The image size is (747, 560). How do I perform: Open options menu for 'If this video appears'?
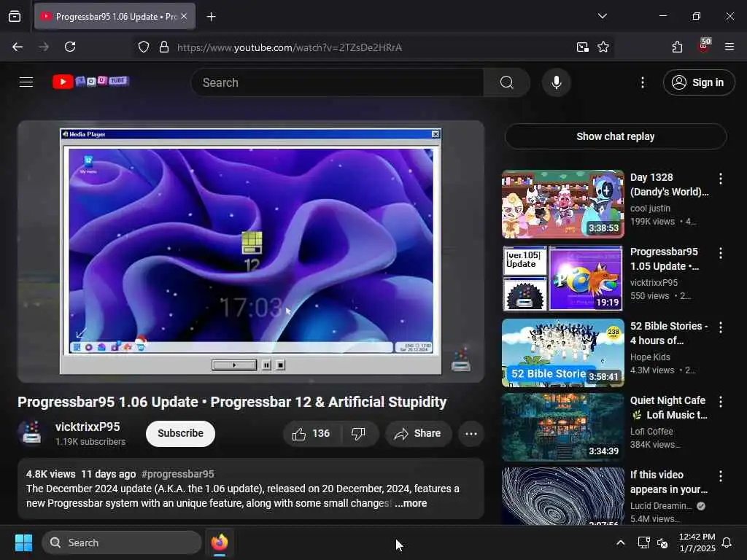point(720,475)
